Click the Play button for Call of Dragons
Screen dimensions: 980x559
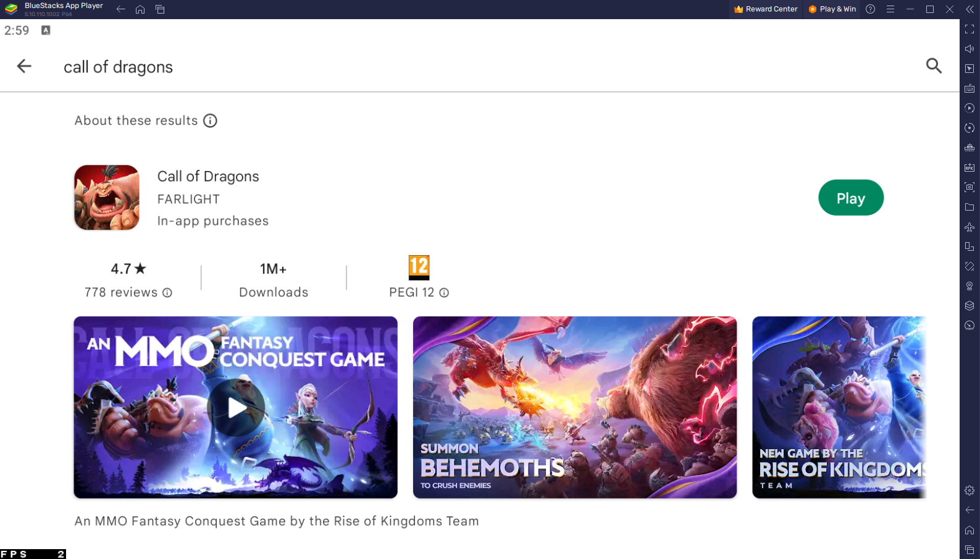click(x=851, y=198)
